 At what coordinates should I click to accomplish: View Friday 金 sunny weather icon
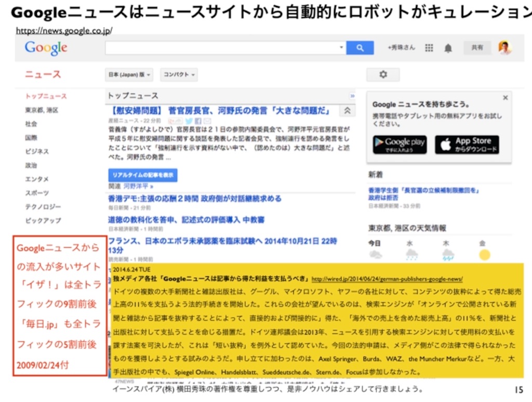click(485, 255)
